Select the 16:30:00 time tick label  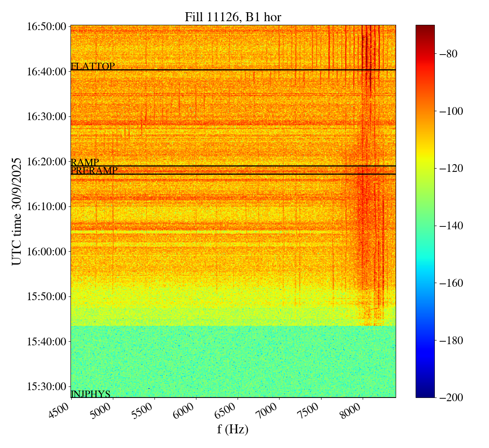[x=46, y=117]
